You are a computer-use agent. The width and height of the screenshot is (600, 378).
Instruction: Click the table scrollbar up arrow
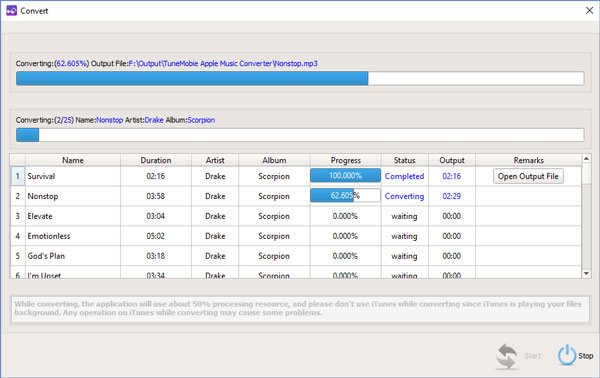click(586, 158)
